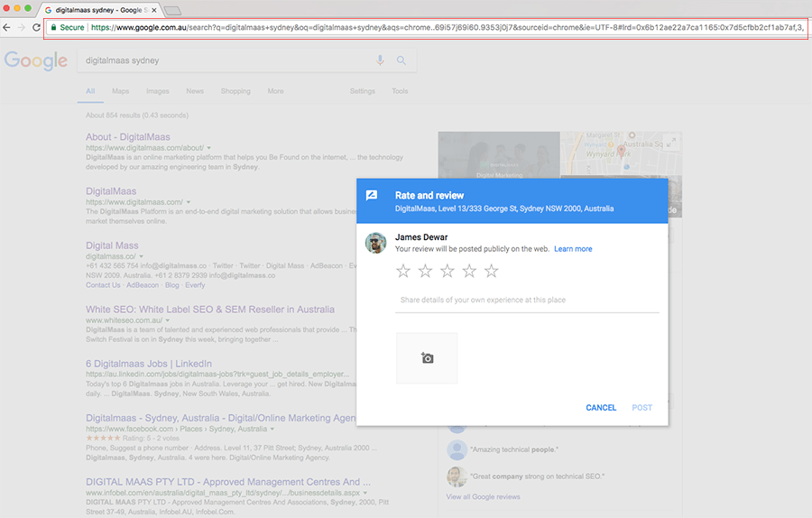The width and height of the screenshot is (812, 518).
Task: Open 6 Digitalmaas Jobs LinkedIn result
Action: click(149, 364)
